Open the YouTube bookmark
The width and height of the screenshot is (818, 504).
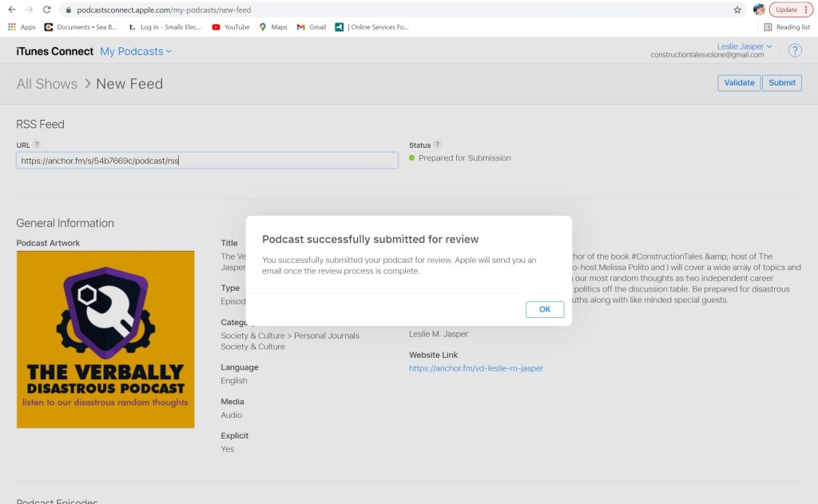pyautogui.click(x=230, y=26)
